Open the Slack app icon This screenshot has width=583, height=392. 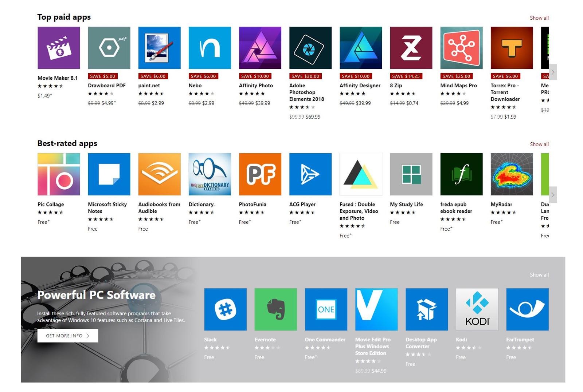pos(225,309)
